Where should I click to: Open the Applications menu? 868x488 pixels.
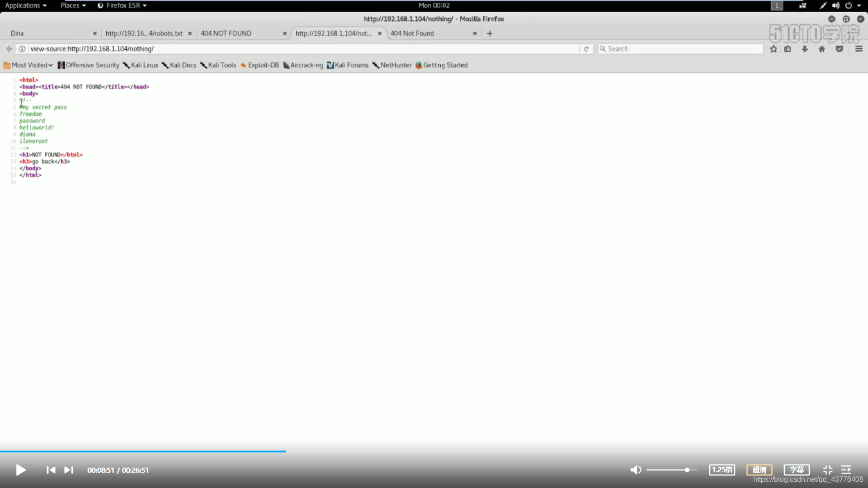click(x=26, y=5)
